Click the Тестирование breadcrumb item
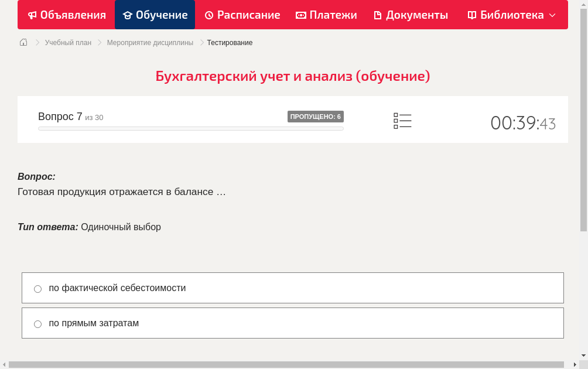Screen dimensions: 588x369 pyautogui.click(x=229, y=42)
